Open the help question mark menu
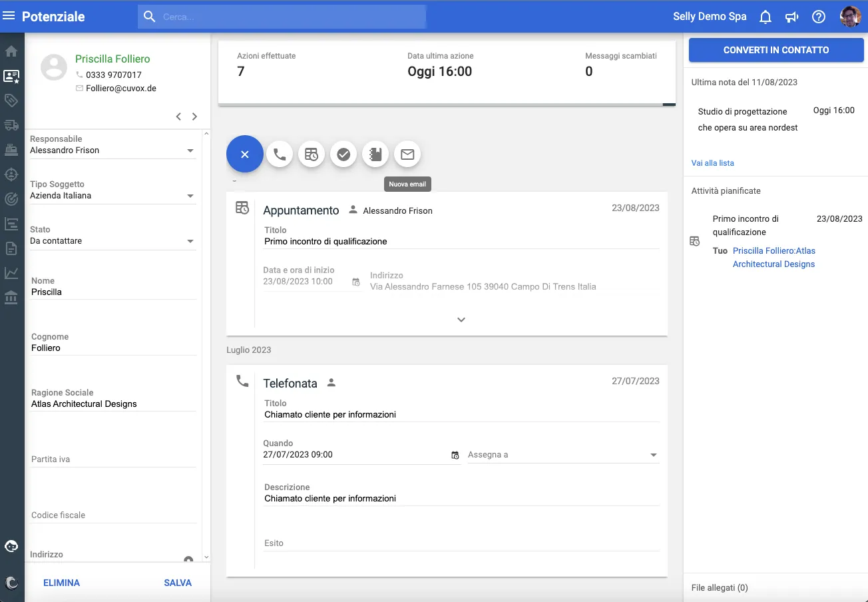 [818, 16]
